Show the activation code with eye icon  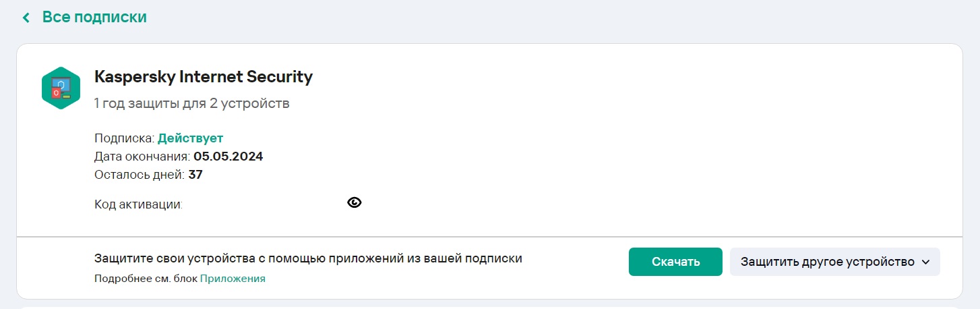point(355,202)
